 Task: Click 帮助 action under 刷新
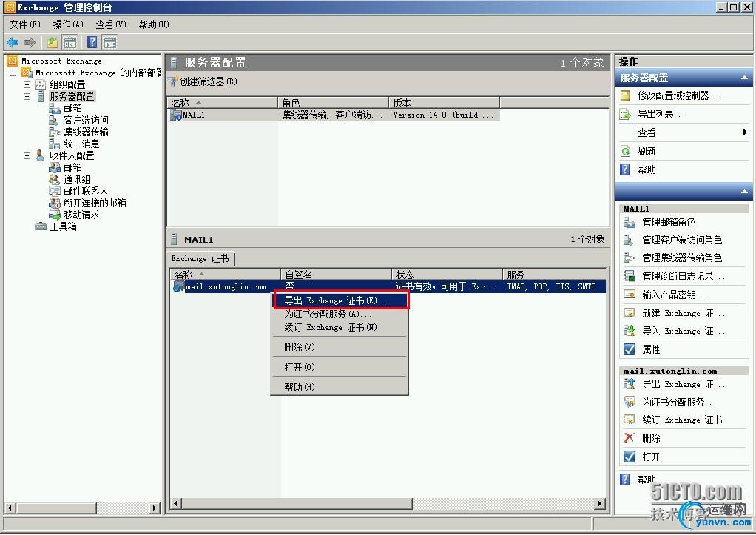(647, 169)
